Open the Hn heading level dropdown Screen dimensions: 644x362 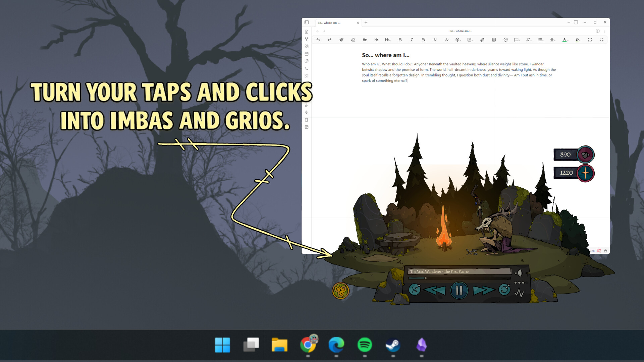[x=388, y=40]
